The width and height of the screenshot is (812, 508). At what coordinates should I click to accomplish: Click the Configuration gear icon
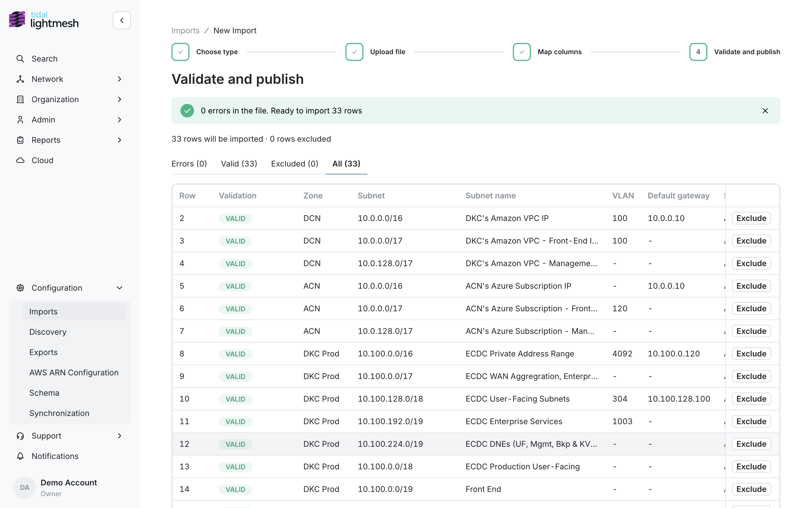click(20, 288)
